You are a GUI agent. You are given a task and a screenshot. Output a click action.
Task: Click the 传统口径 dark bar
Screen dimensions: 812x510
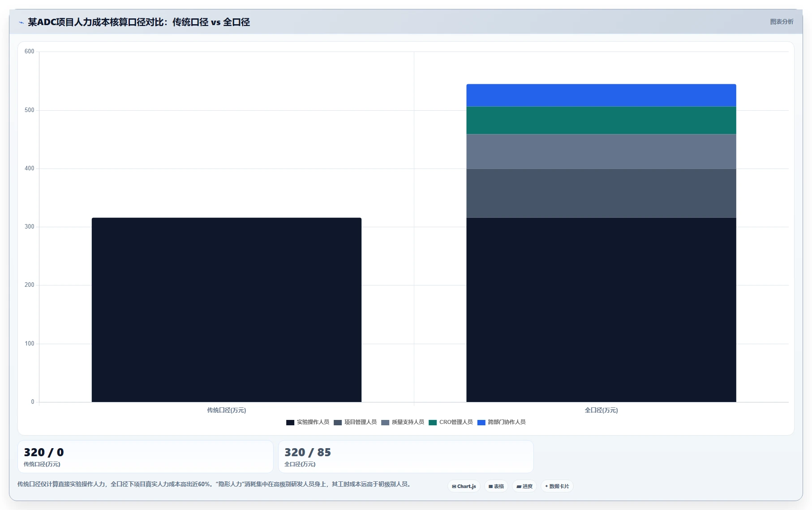click(227, 310)
